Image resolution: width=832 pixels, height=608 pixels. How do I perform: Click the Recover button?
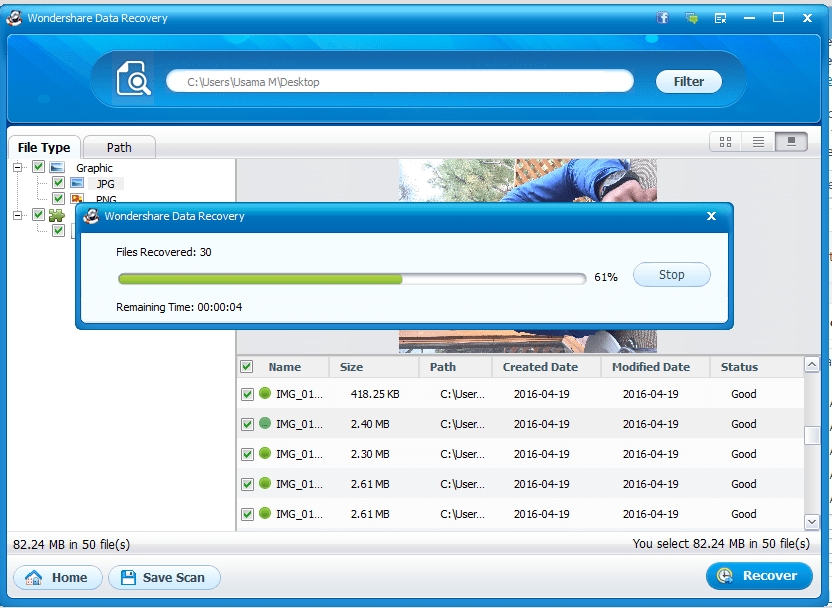click(x=759, y=576)
